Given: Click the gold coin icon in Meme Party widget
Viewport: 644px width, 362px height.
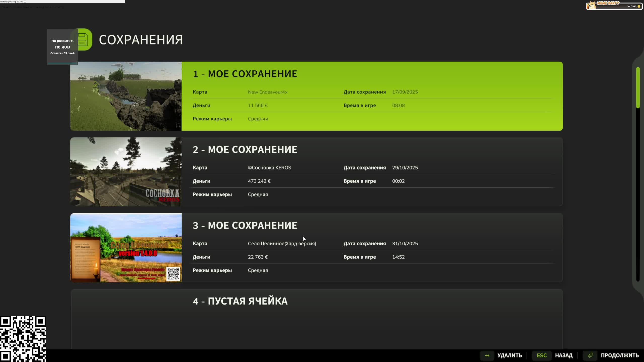Looking at the screenshot, I should pos(639,6).
